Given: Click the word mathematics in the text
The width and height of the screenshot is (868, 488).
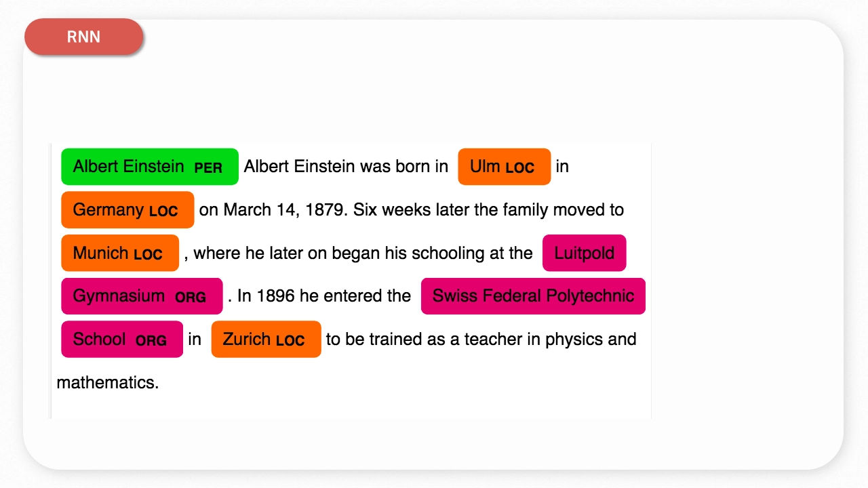Looking at the screenshot, I should tap(106, 382).
